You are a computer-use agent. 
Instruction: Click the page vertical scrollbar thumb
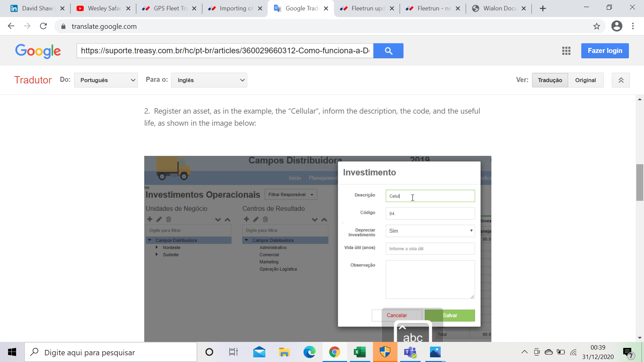(640, 183)
